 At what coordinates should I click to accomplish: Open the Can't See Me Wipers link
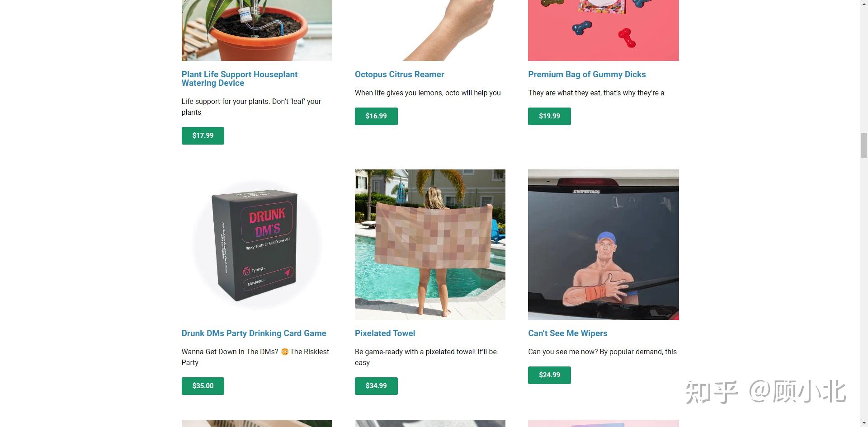(x=567, y=333)
